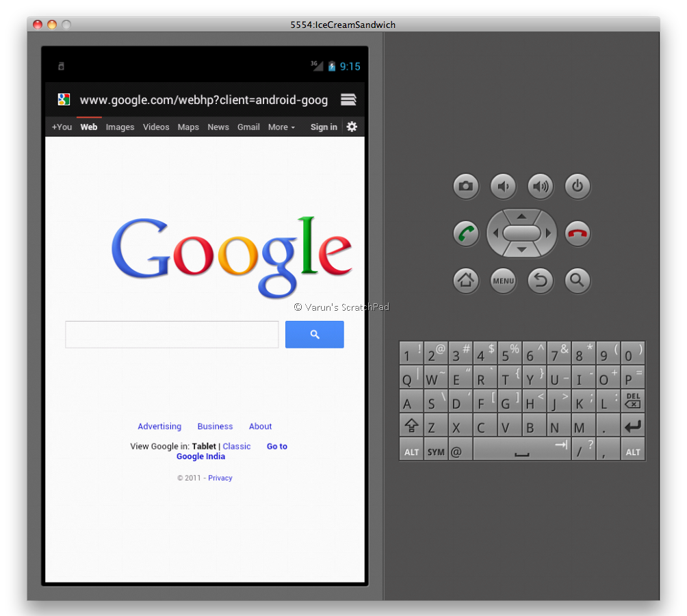Click the blue Google search button
The width and height of the screenshot is (687, 616).
[315, 335]
